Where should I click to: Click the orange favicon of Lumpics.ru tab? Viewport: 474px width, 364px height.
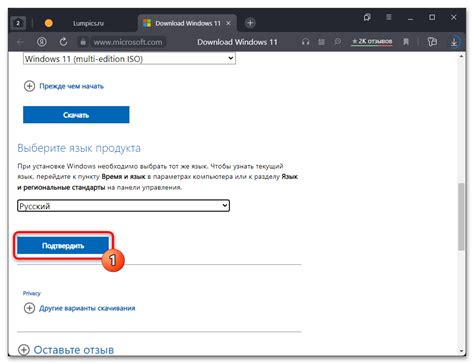tap(49, 23)
